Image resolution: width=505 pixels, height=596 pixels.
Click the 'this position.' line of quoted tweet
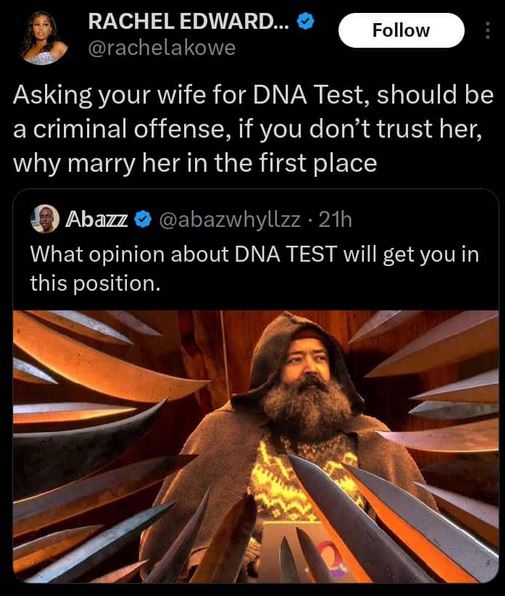pos(95,283)
